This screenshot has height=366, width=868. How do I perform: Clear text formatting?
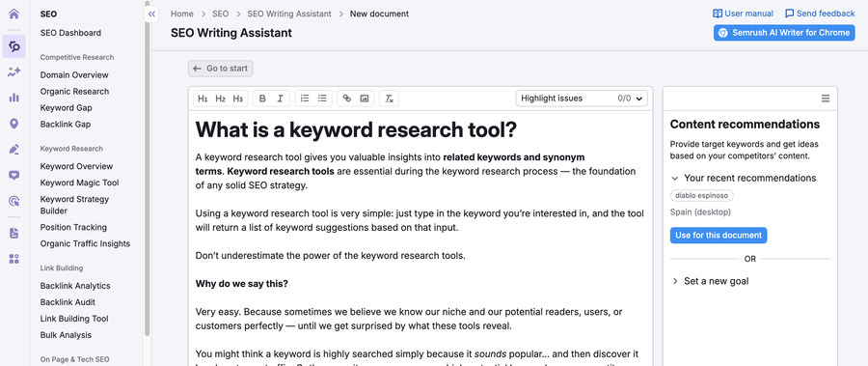(x=390, y=99)
